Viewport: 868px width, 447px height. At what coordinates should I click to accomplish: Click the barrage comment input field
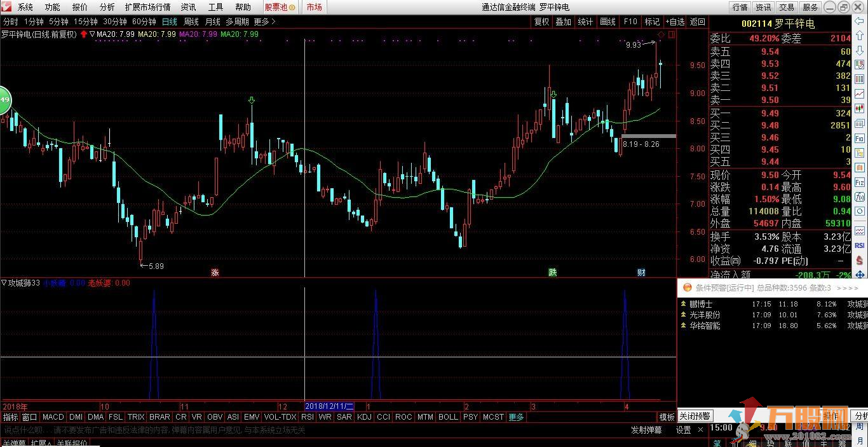pyautogui.click(x=311, y=430)
